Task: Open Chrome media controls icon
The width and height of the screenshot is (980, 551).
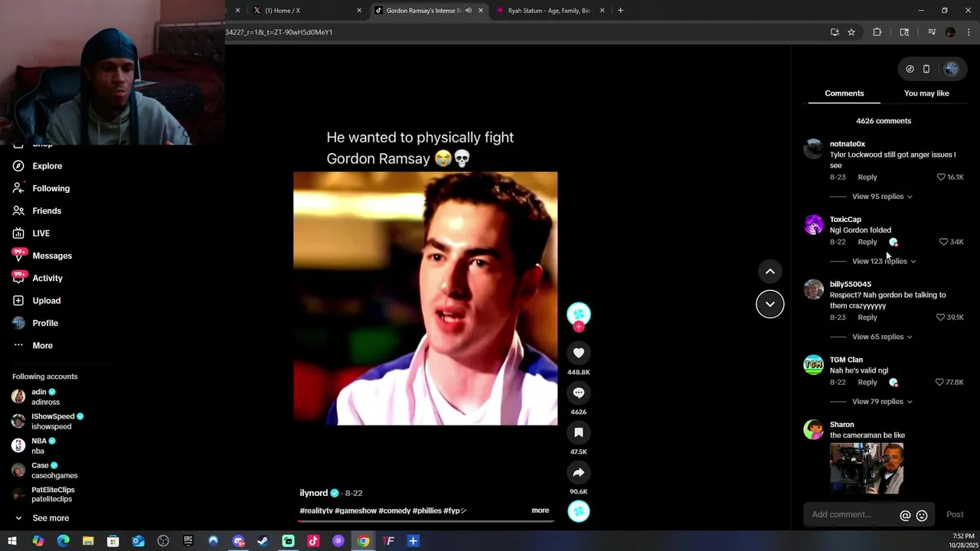Action: [932, 32]
